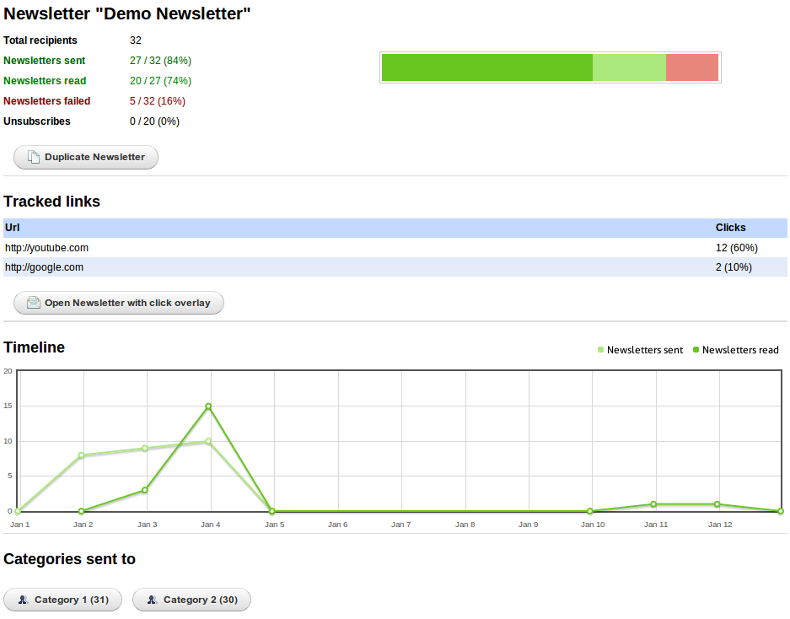Viewport: 790px width, 619px height.
Task: Click the Url column header
Action: pos(12,227)
